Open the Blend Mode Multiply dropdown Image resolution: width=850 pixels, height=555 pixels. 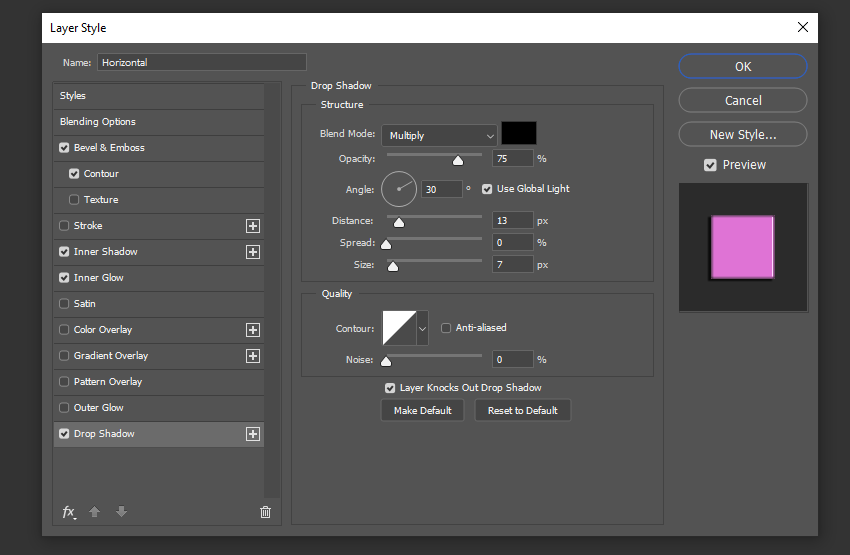pos(439,135)
